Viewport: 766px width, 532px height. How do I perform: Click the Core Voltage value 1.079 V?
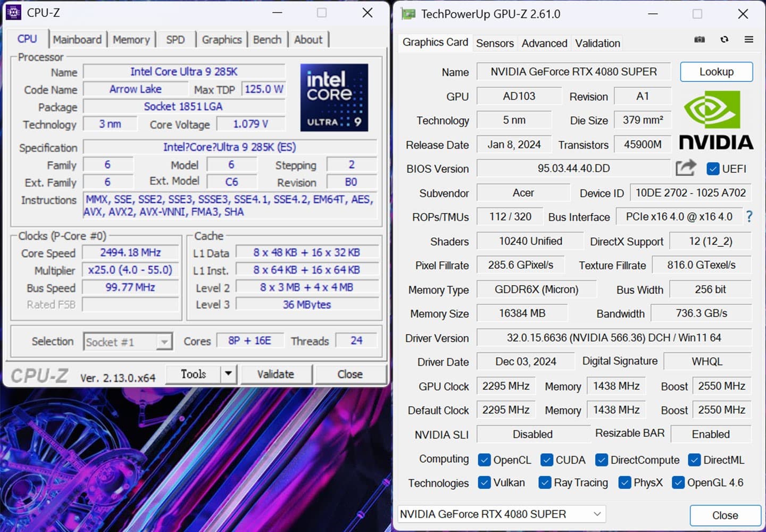251,124
